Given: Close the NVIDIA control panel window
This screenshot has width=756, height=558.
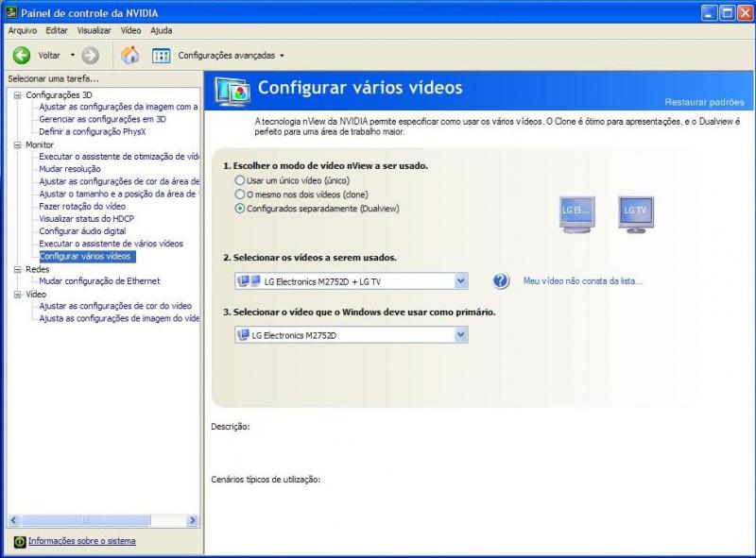Looking at the screenshot, I should [x=745, y=13].
